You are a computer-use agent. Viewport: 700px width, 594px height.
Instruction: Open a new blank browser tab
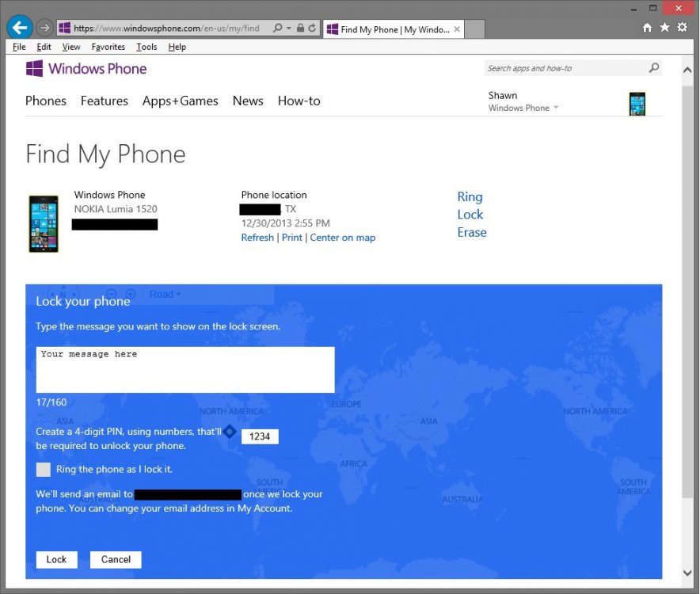click(474, 29)
